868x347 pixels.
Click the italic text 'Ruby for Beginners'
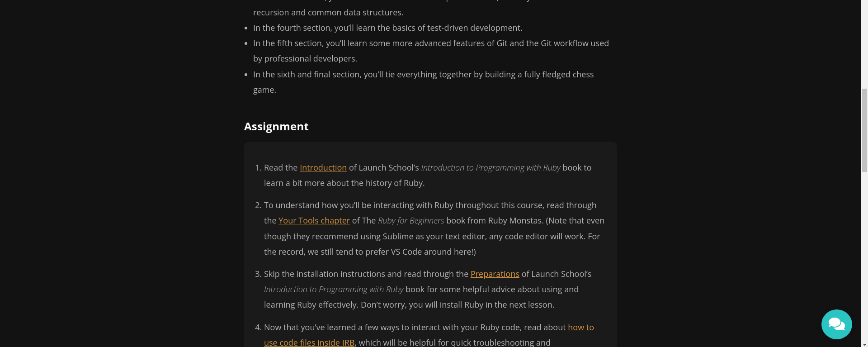coord(411,220)
